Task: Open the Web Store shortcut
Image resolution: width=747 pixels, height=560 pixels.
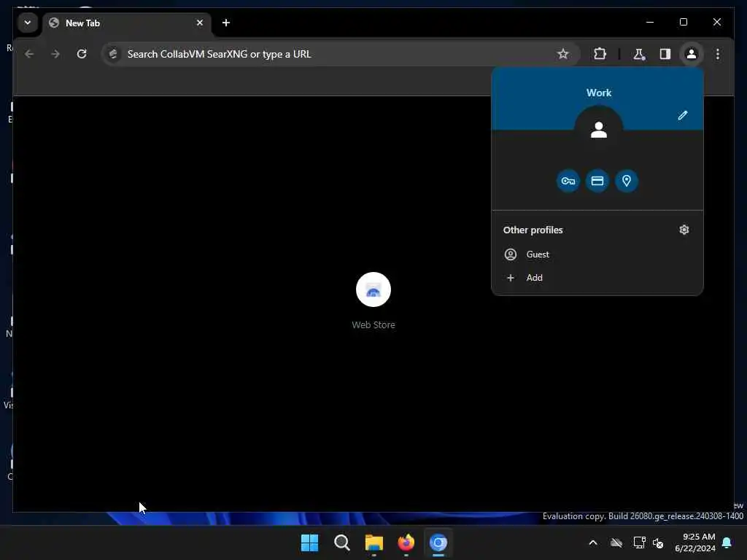Action: 373,300
